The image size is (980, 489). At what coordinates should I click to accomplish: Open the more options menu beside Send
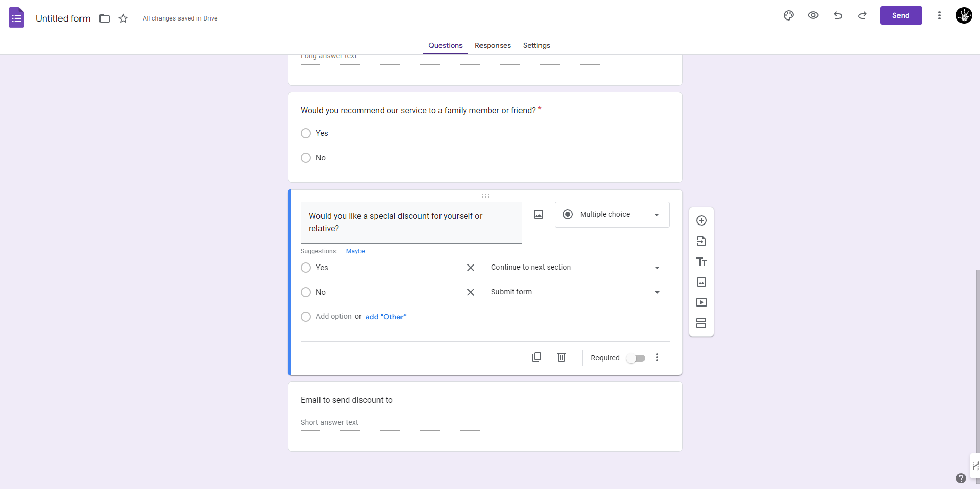[x=939, y=15]
